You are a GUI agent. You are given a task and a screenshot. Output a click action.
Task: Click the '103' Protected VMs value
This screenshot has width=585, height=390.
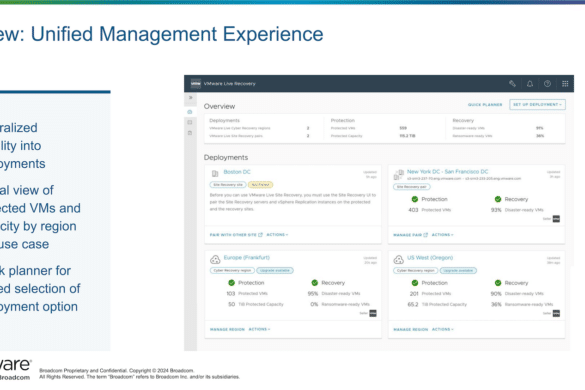(231, 293)
